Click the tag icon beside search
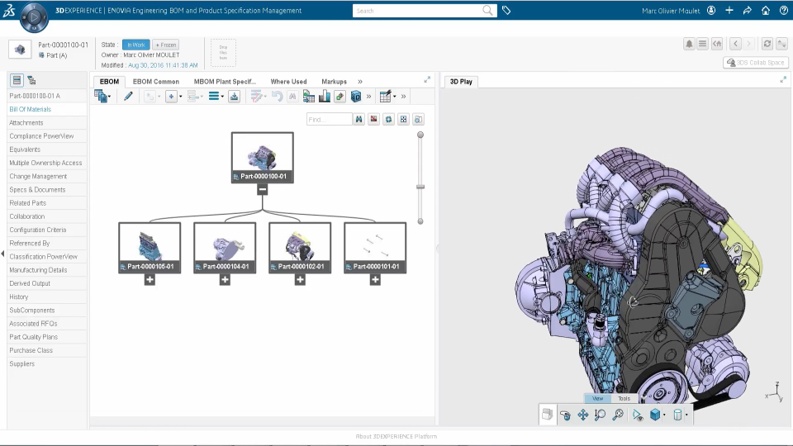The width and height of the screenshot is (793, 446). 506,10
